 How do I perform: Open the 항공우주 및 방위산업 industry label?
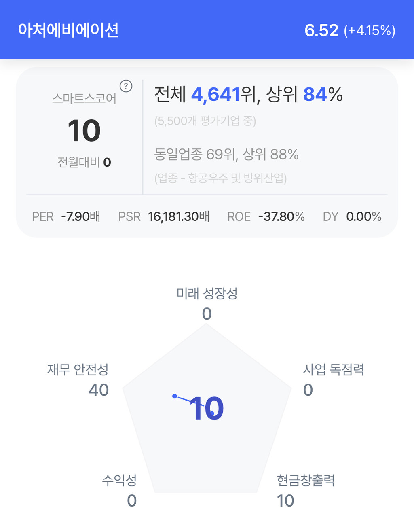(x=221, y=178)
